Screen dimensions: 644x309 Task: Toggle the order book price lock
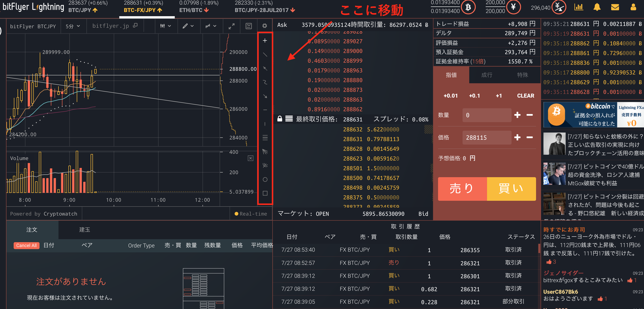click(x=280, y=119)
